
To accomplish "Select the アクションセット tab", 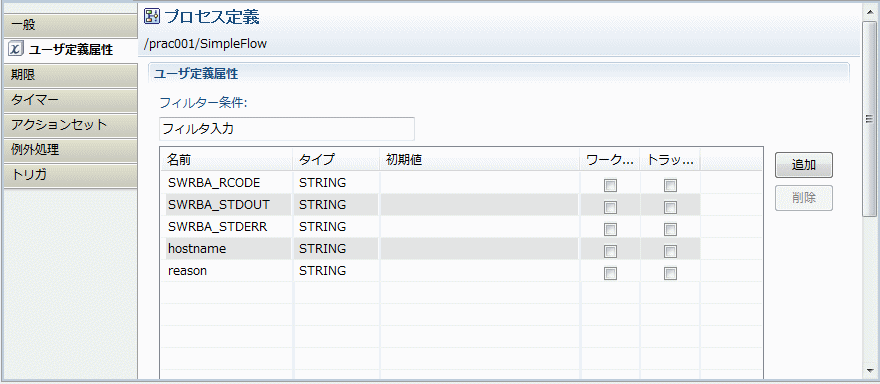I will [69, 125].
